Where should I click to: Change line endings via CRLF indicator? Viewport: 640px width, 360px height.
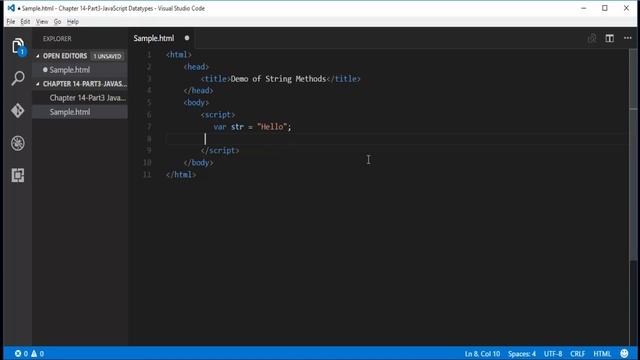coord(578,354)
